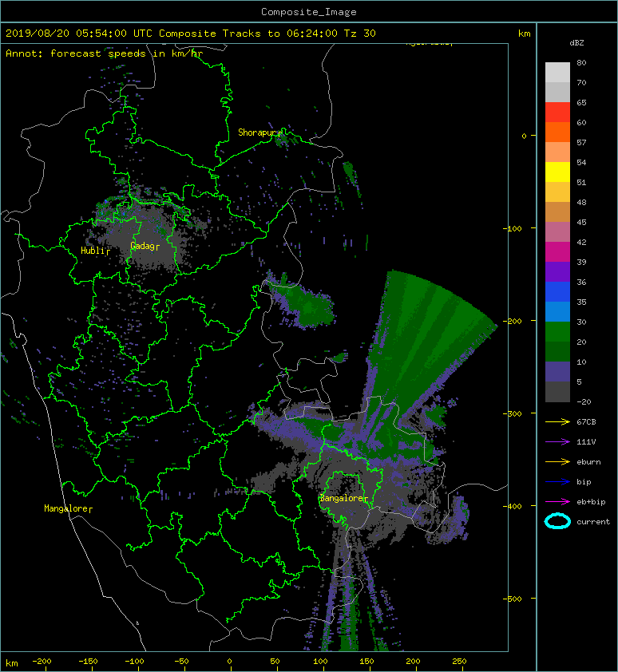Image resolution: width=618 pixels, height=672 pixels.
Task: Select the slate purple 5-10 dBZ swatch
Action: point(557,371)
